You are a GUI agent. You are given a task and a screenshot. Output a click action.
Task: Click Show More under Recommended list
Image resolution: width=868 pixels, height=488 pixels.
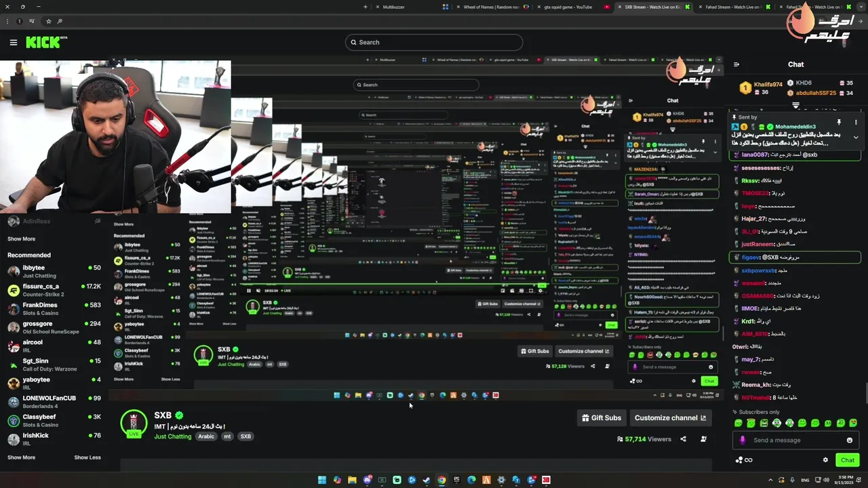(21, 457)
